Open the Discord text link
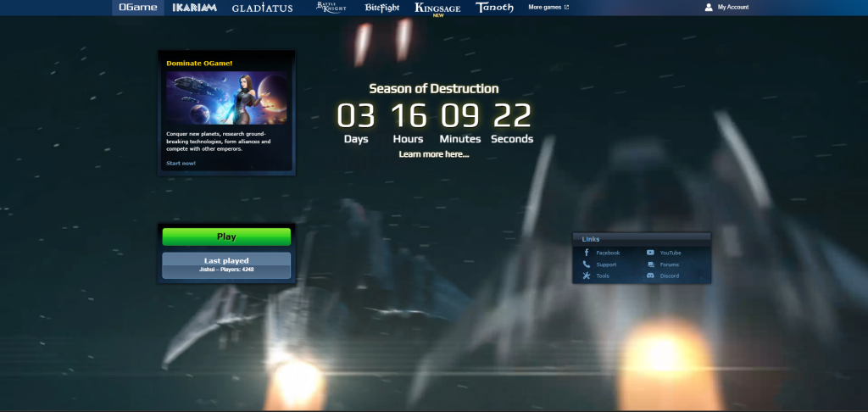Screen dimensions: 868x412 tap(670, 276)
